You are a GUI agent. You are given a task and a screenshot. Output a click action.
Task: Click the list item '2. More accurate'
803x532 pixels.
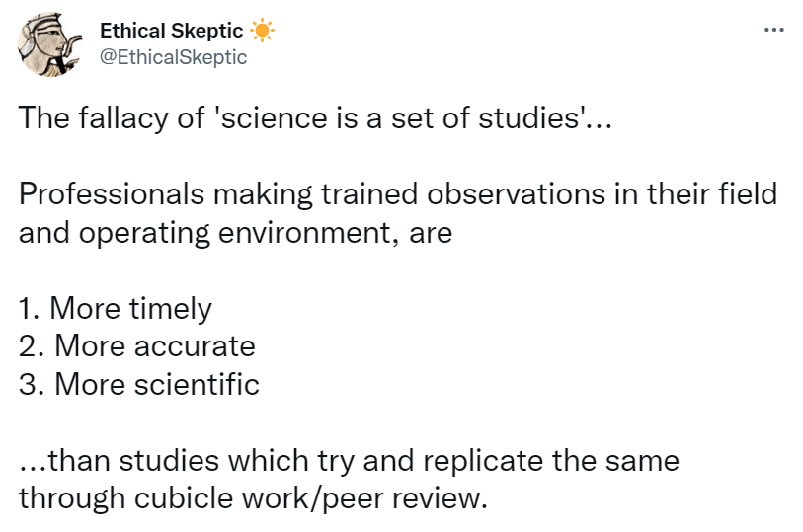[137, 346]
